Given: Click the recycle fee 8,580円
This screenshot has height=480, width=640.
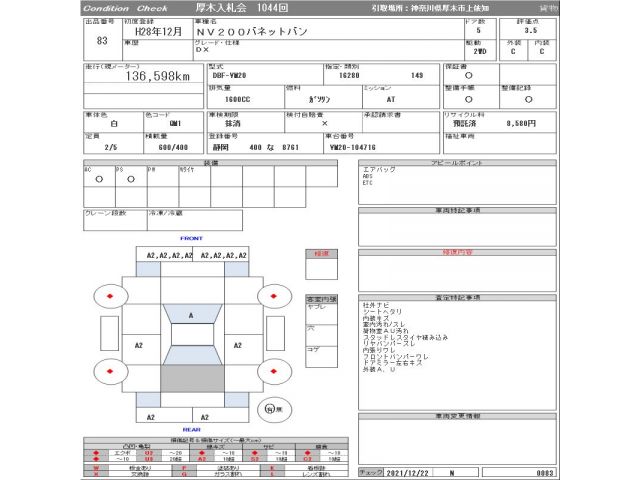Looking at the screenshot, I should (x=521, y=123).
